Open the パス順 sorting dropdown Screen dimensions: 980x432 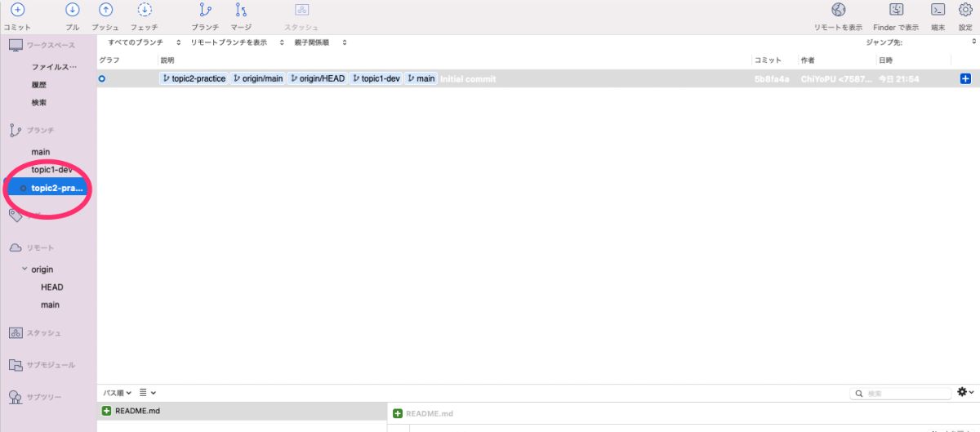pyautogui.click(x=117, y=393)
